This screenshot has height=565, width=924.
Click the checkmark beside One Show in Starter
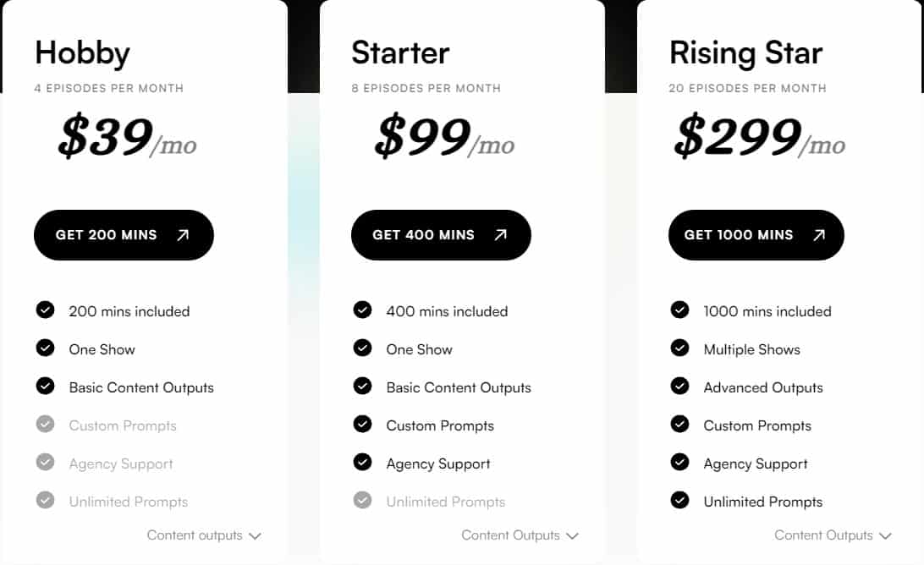(362, 348)
